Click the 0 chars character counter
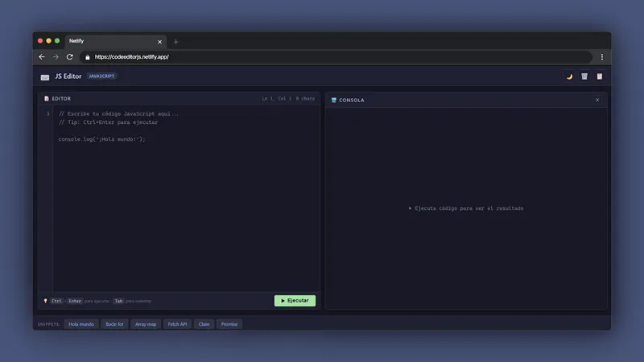 [305, 98]
